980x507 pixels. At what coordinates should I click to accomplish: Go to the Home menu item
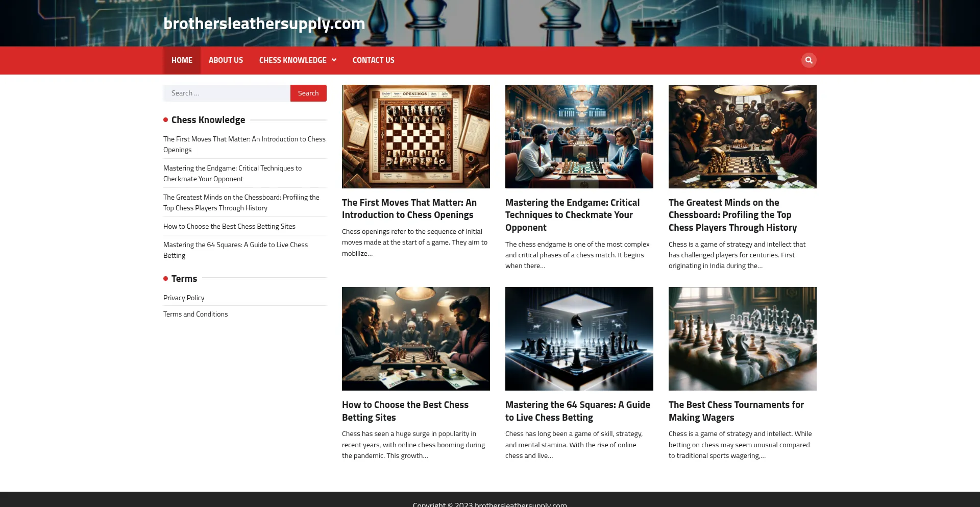[182, 60]
